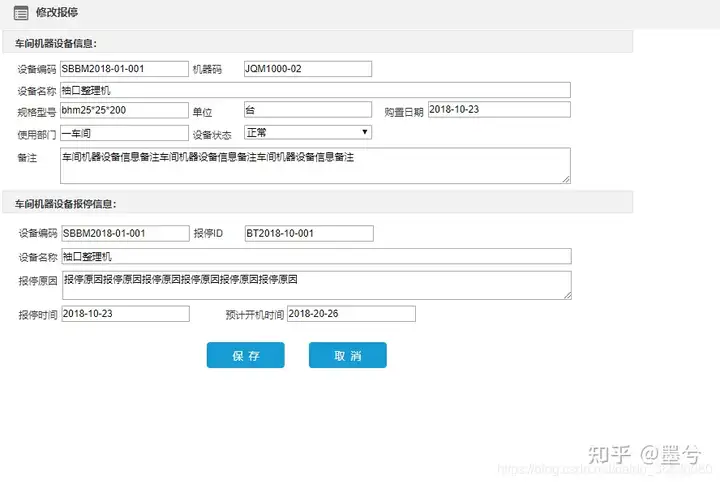
Task: Click the list icon beside 修改报停
Action: click(21, 13)
